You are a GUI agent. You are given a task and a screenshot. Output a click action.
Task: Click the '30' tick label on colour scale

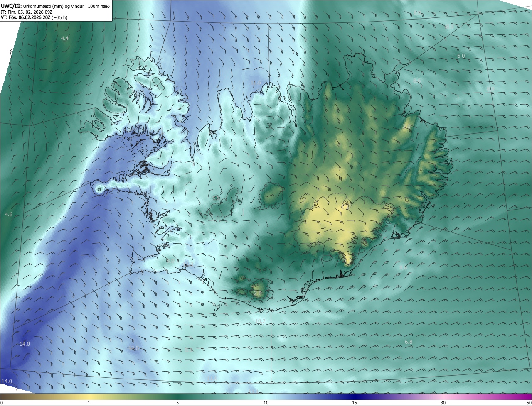point(443,403)
